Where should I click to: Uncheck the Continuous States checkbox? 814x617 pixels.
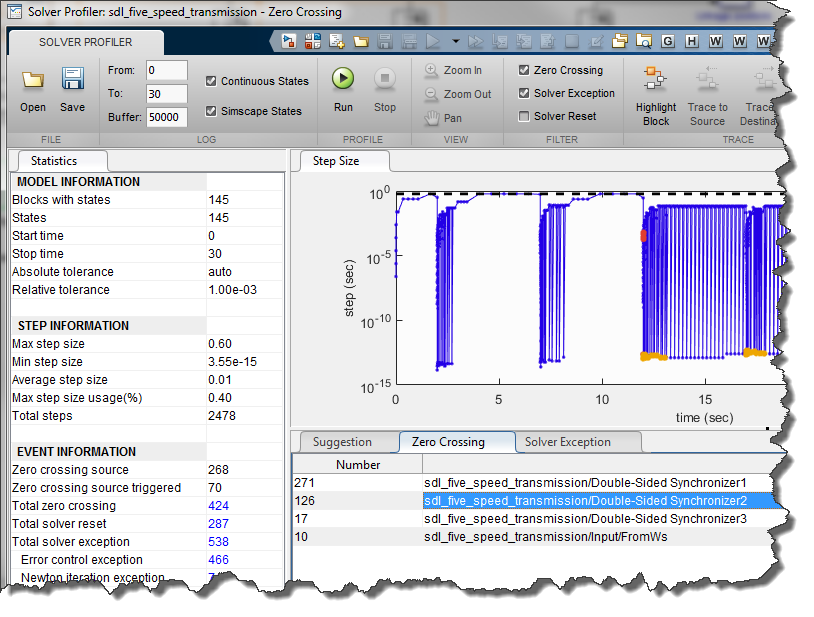(x=211, y=81)
